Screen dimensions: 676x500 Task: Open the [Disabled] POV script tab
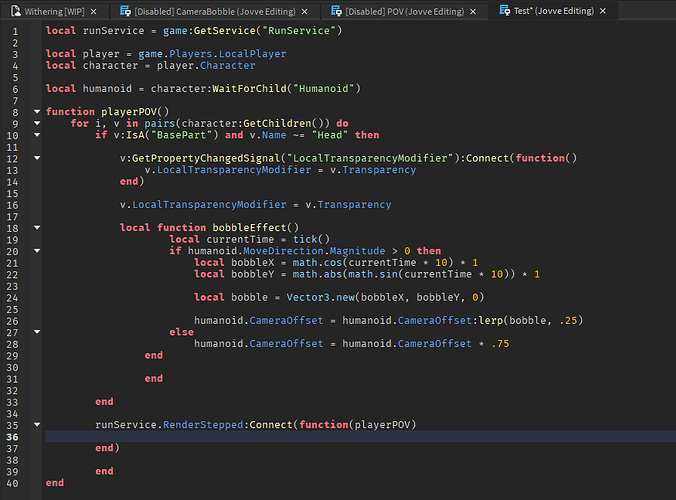click(404, 11)
